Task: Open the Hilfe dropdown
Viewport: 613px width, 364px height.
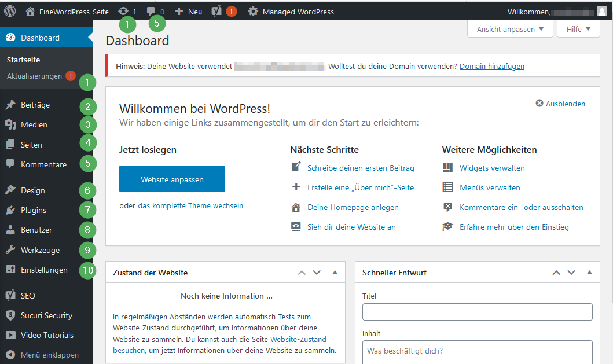Action: [x=578, y=29]
